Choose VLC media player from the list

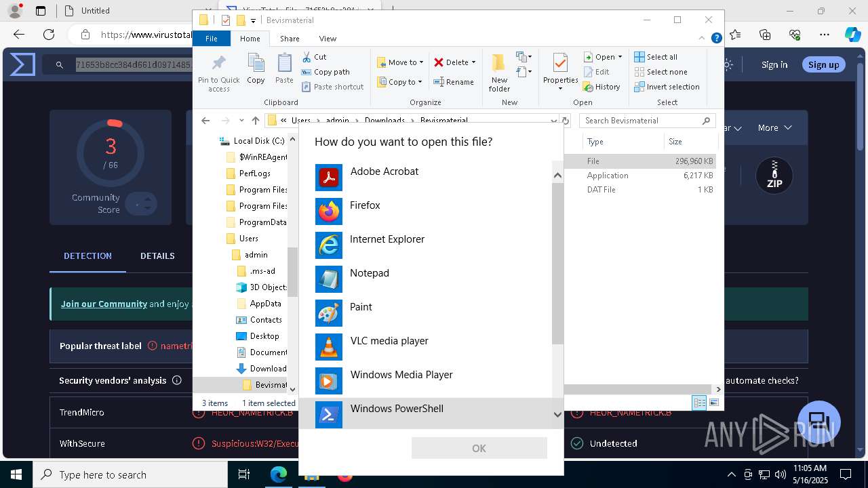tap(425, 347)
